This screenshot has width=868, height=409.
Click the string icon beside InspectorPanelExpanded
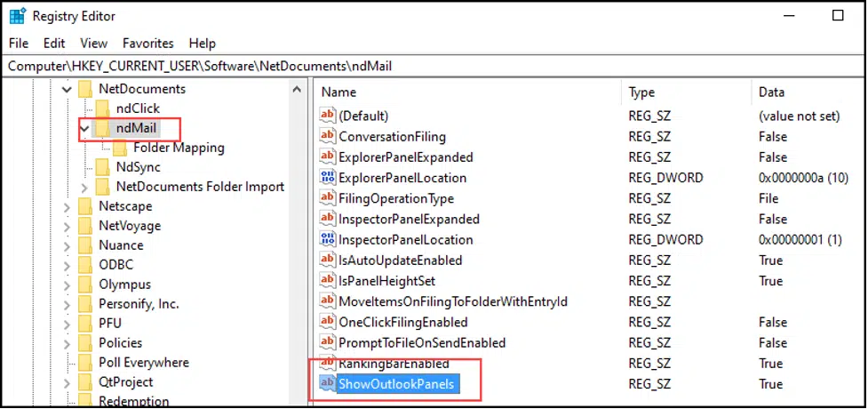[x=328, y=219]
